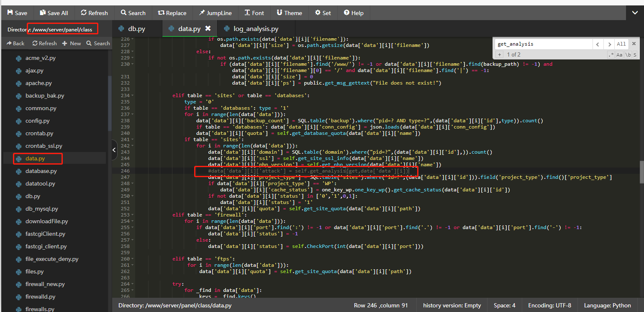Expand the top-right dropdown chevron
644x312 pixels.
pyautogui.click(x=635, y=13)
